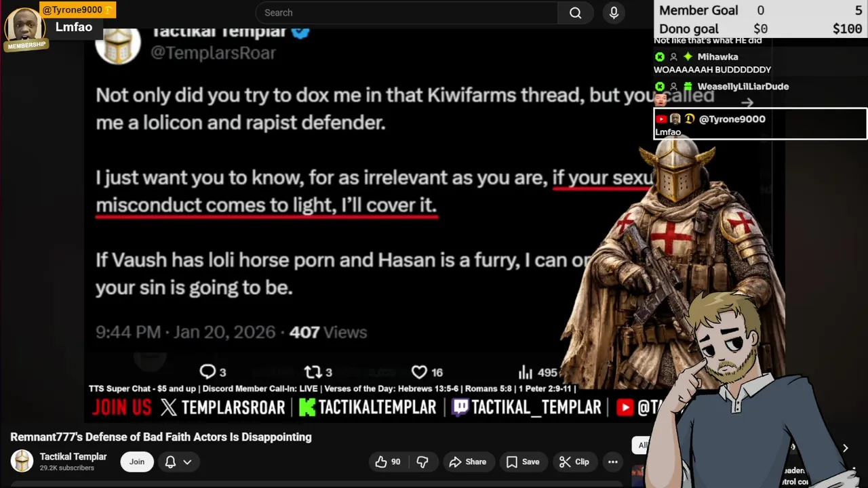Dislike the video with thumbs down
The image size is (868, 488).
[x=422, y=462]
